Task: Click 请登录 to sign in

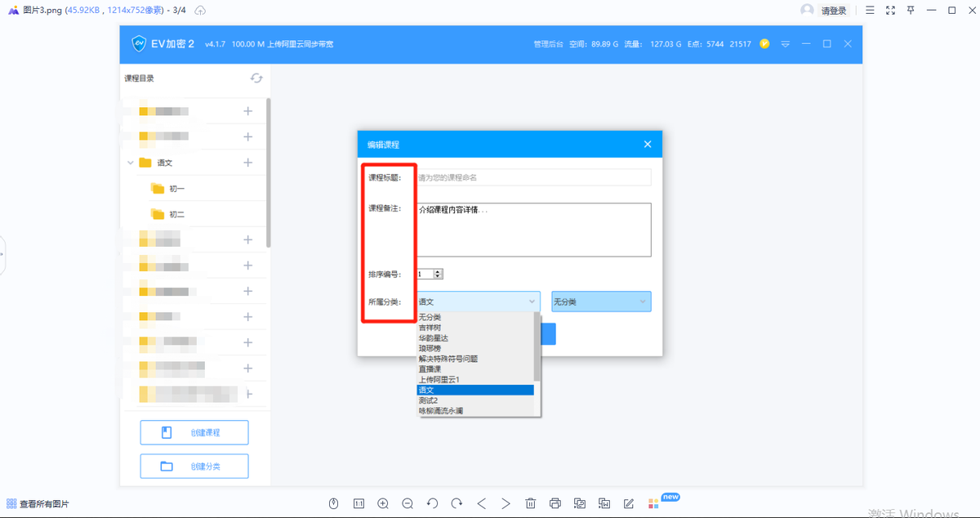Action: click(833, 11)
